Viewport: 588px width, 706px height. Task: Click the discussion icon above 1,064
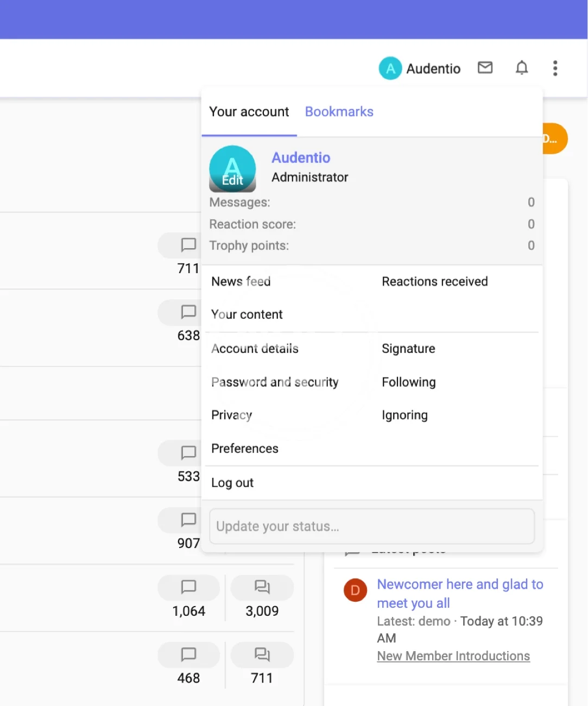(x=188, y=587)
